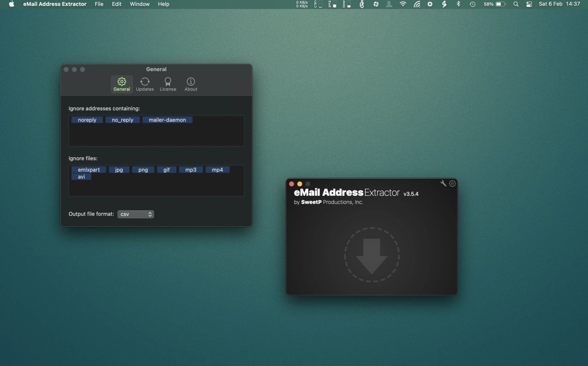Open the Updates preferences pane
The width and height of the screenshot is (588, 366).
(144, 83)
